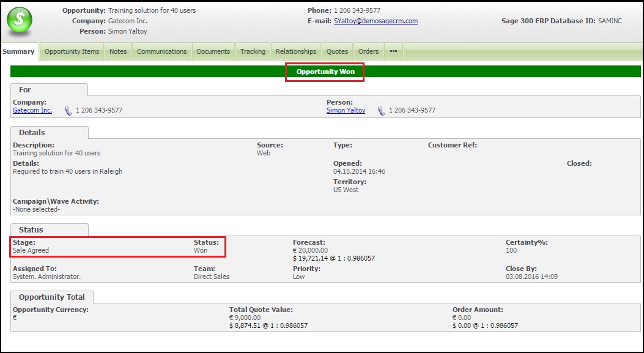This screenshot has width=644, height=353.
Task: Click header person name 'Simon Yaltoy'
Action: click(128, 31)
